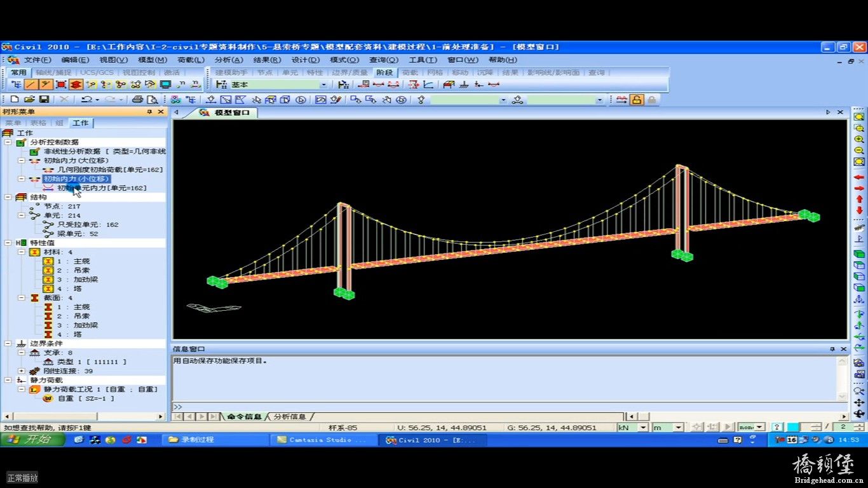Click the Print icon
868x488 pixels.
[137, 100]
